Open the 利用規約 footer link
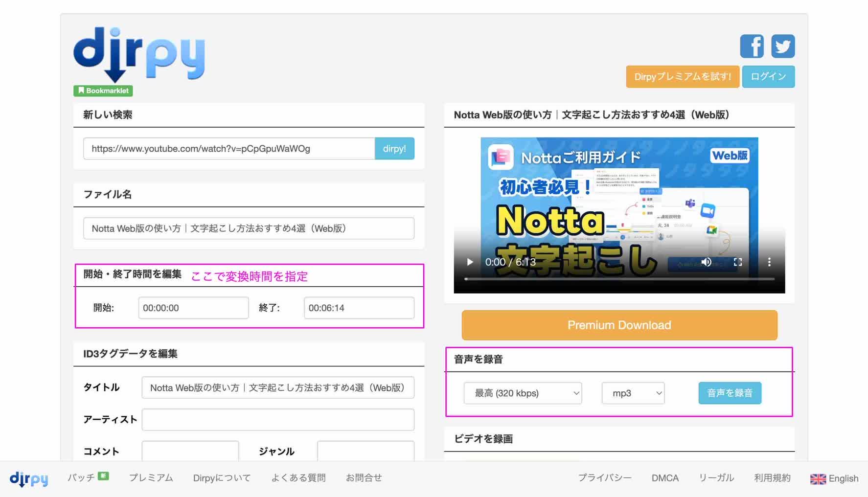This screenshot has width=868, height=497. tap(772, 478)
